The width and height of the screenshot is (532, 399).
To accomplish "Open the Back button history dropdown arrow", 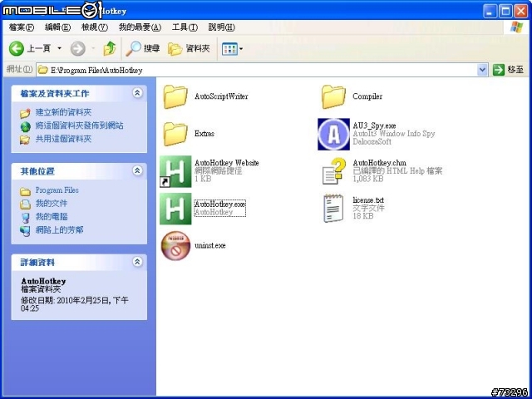I will [x=59, y=49].
